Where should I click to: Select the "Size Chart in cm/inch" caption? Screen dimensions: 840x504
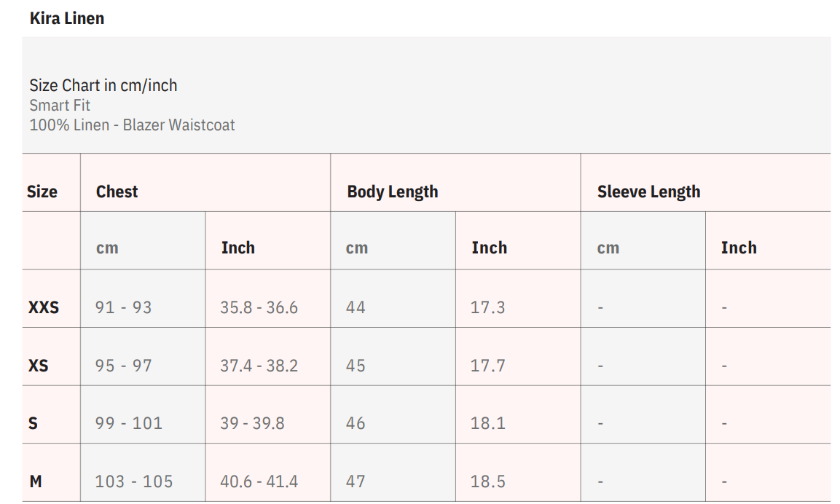pyautogui.click(x=103, y=86)
